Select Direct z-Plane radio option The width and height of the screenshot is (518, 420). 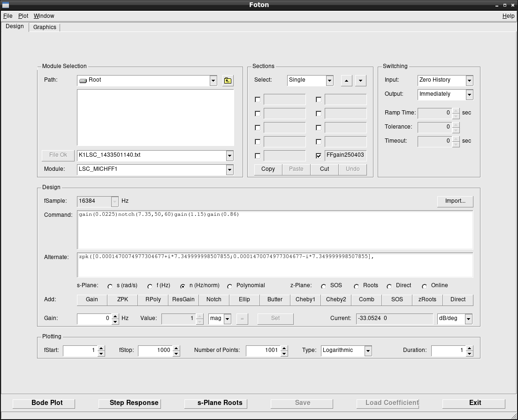tap(389, 287)
